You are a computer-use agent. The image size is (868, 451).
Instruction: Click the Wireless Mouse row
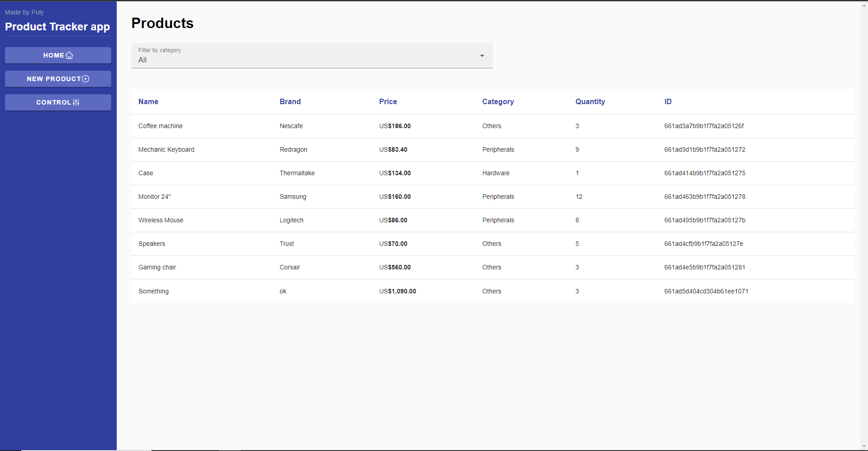(x=317, y=220)
